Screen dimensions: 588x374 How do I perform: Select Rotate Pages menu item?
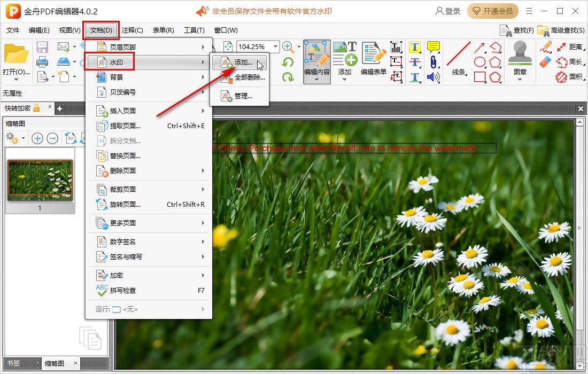150,205
